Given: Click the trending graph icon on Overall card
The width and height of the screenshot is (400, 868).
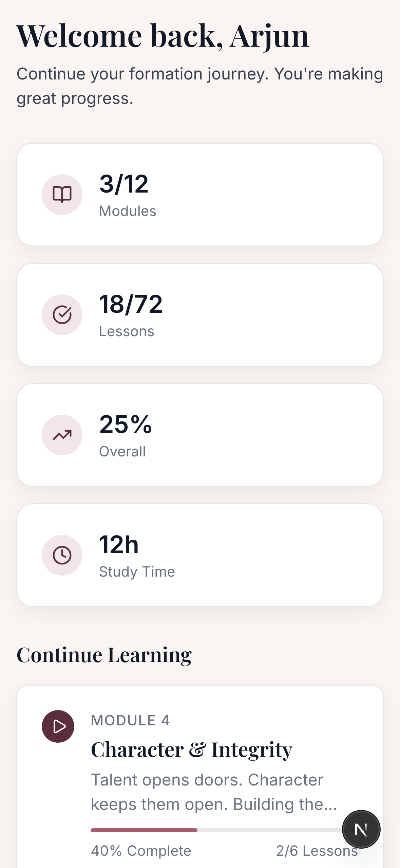Looking at the screenshot, I should pos(62,435).
